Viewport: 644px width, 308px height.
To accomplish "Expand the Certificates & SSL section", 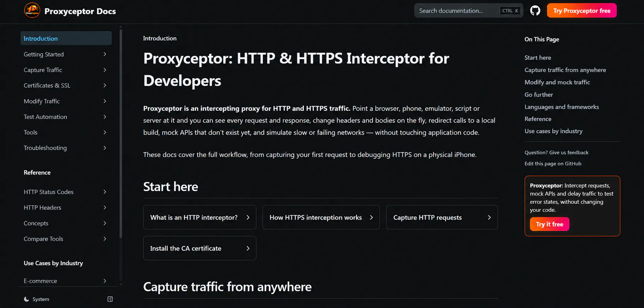I will (x=66, y=86).
